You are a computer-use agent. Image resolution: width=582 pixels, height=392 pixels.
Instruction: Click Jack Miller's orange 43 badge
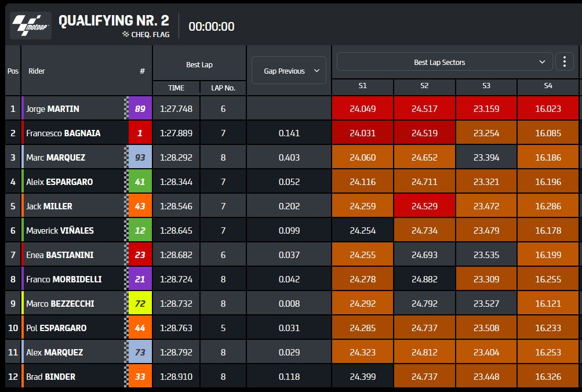coord(140,206)
